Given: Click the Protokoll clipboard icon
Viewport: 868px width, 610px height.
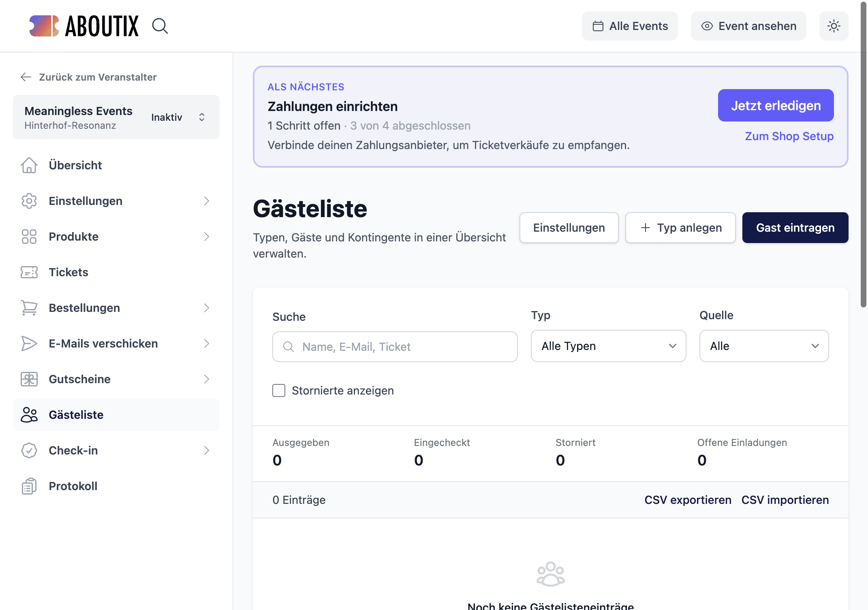Looking at the screenshot, I should (x=29, y=486).
